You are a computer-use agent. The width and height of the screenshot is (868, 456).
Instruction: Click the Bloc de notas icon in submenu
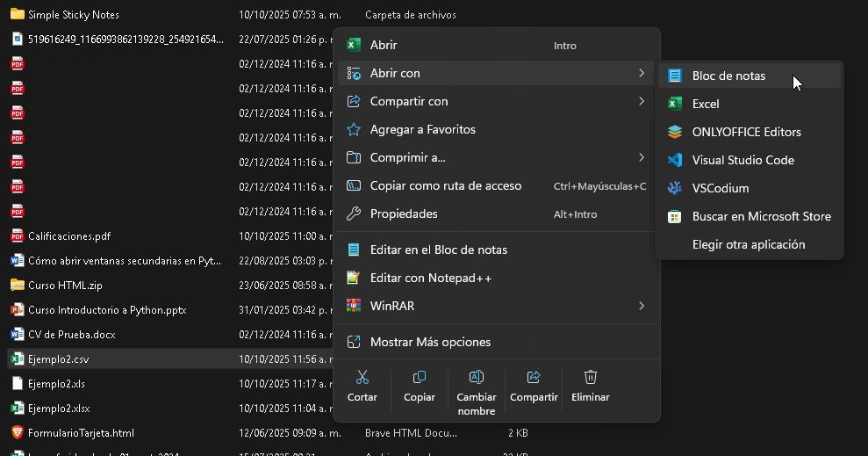pos(675,76)
